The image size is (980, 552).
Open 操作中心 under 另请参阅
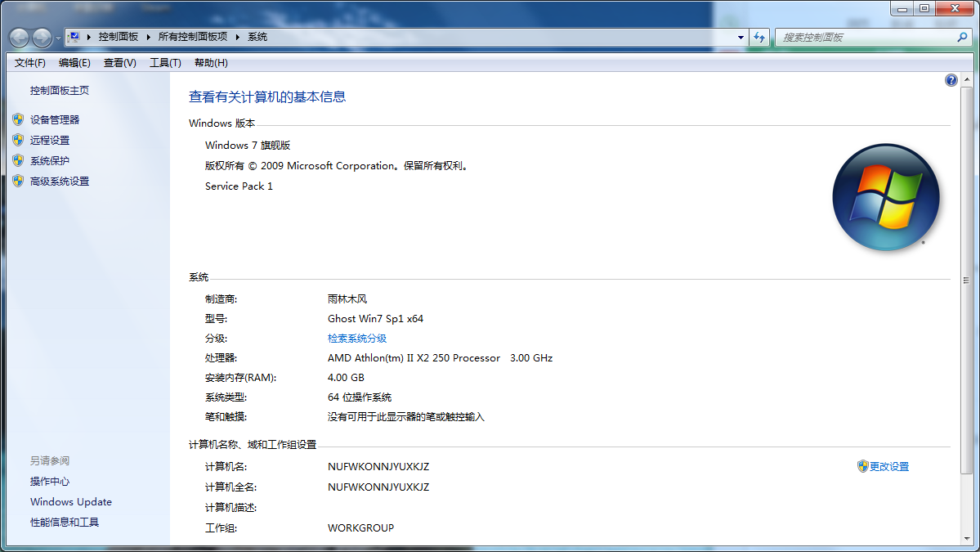click(50, 482)
